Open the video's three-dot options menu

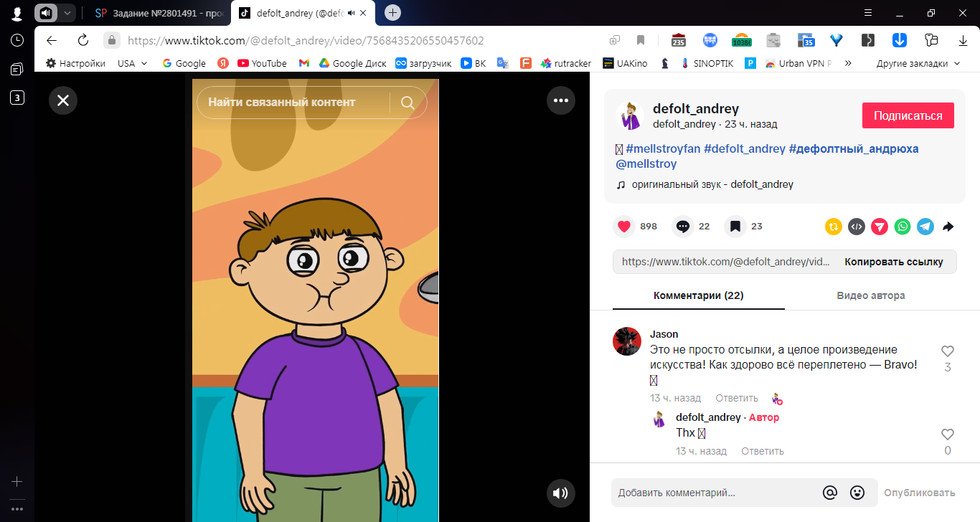561,100
